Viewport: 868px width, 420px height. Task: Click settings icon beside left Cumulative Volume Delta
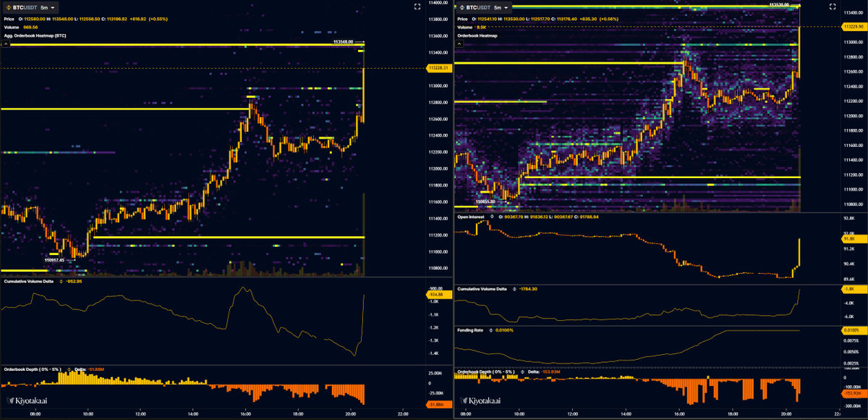pos(61,282)
